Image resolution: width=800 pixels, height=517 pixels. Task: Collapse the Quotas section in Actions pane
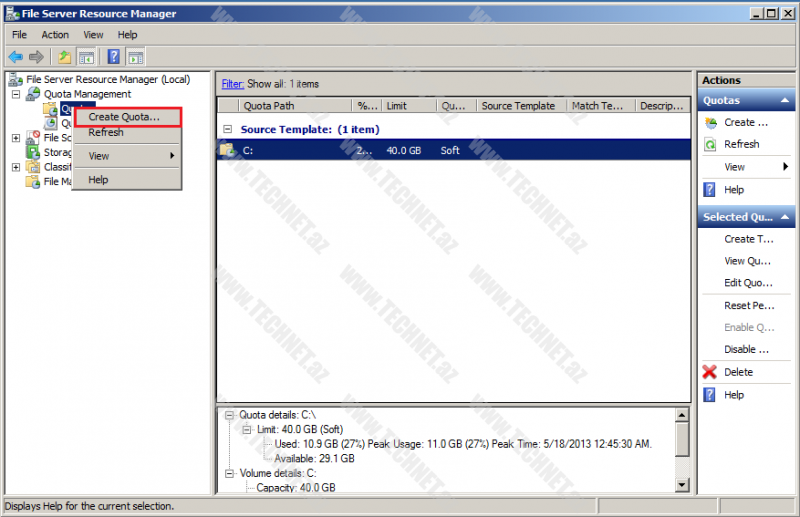coord(785,101)
